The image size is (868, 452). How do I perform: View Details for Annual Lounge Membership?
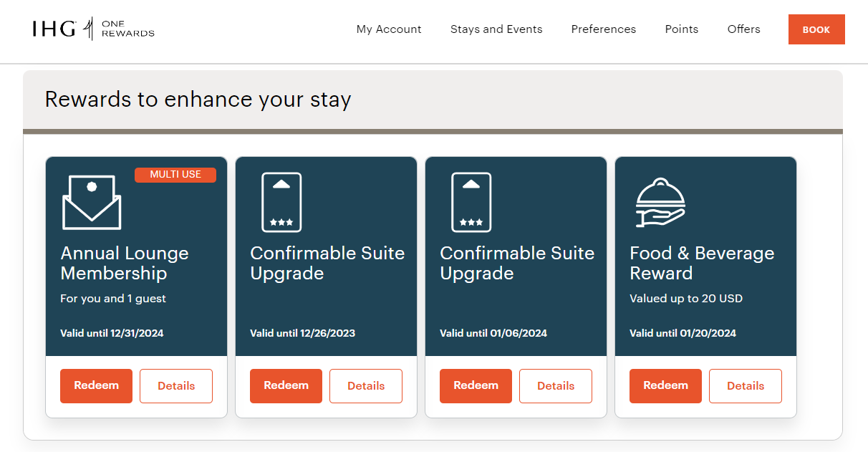pos(176,385)
